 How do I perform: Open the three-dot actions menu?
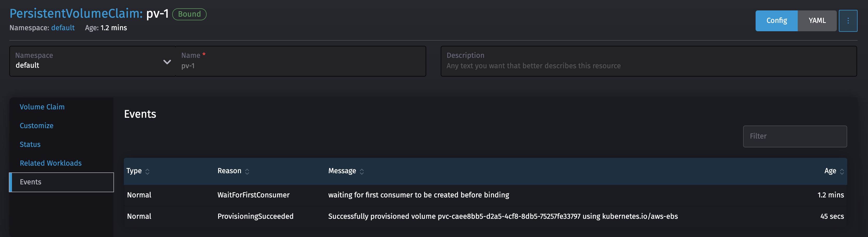[848, 21]
